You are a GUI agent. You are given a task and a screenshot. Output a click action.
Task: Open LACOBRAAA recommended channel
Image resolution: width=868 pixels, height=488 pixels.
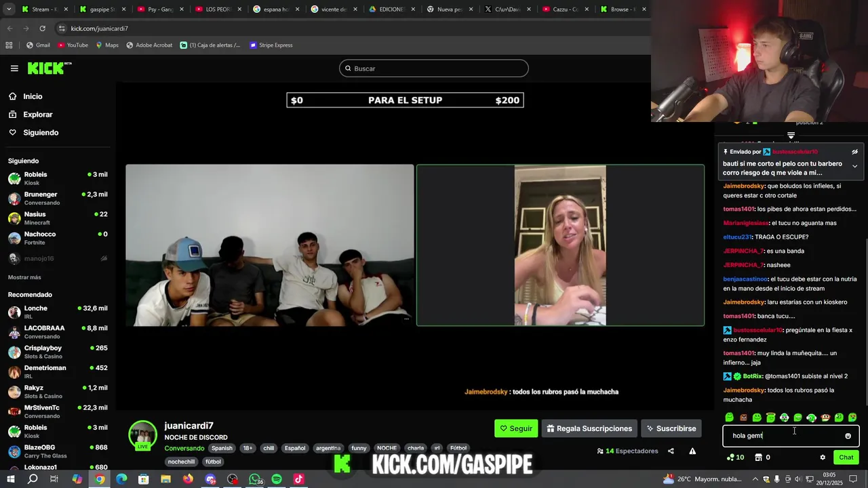click(x=58, y=332)
